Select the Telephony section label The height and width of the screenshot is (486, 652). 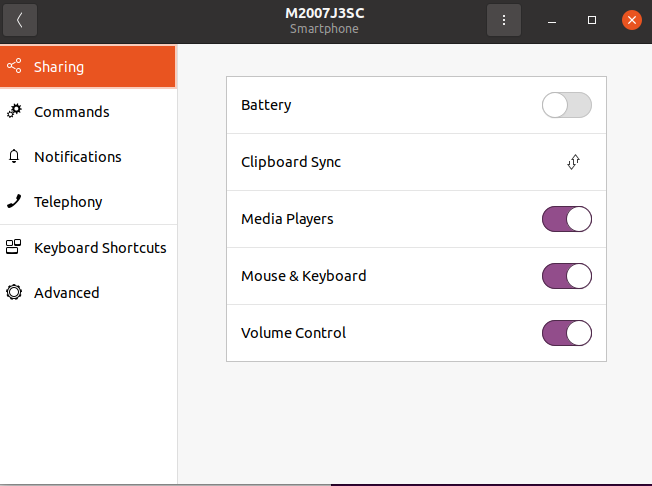click(68, 202)
